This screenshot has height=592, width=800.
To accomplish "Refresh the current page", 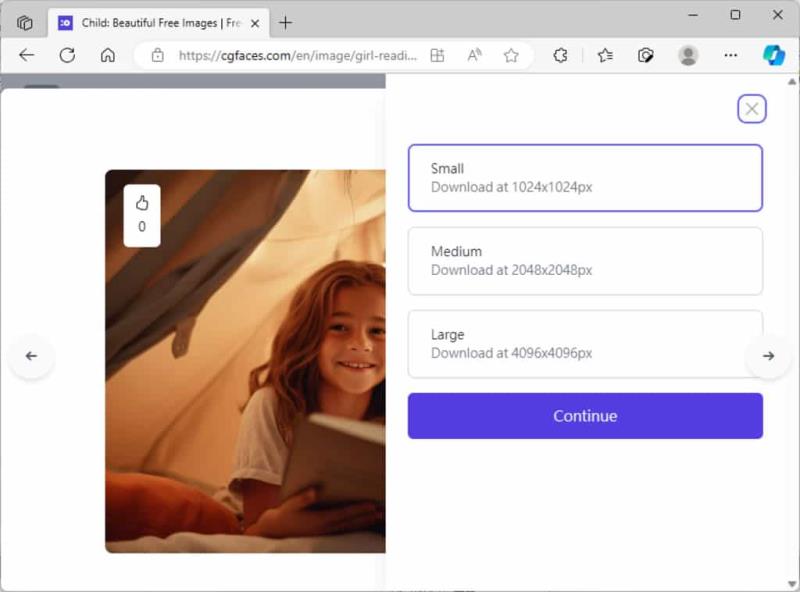I will pyautogui.click(x=67, y=55).
